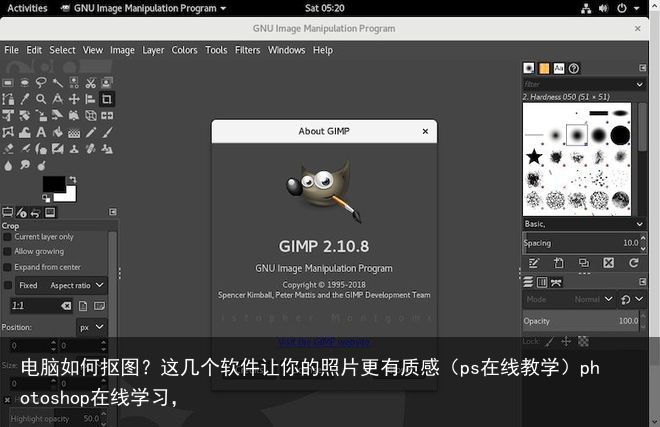Open the layers panel tab menu
Screen dimensions: 660x427
coord(642,281)
